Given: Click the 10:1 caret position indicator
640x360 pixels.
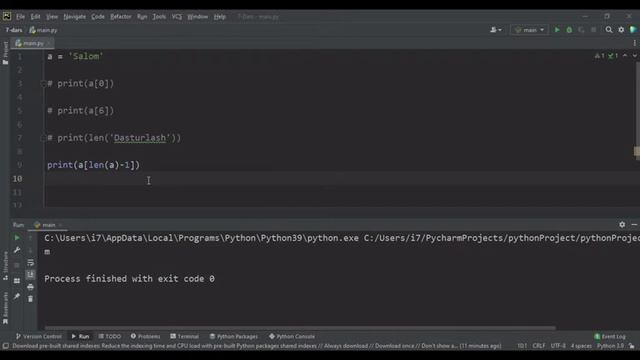Looking at the screenshot, I should coord(522,346).
